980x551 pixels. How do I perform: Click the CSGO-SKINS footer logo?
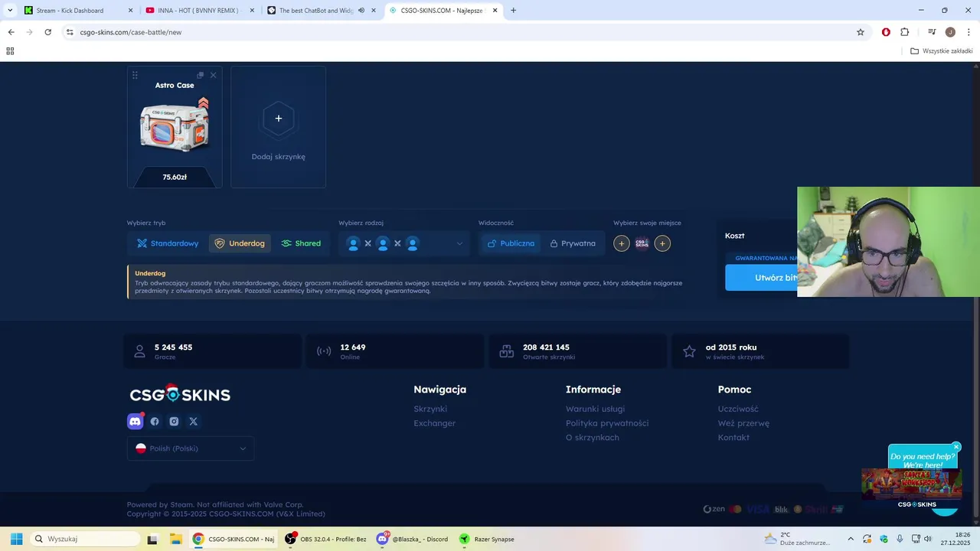180,394
